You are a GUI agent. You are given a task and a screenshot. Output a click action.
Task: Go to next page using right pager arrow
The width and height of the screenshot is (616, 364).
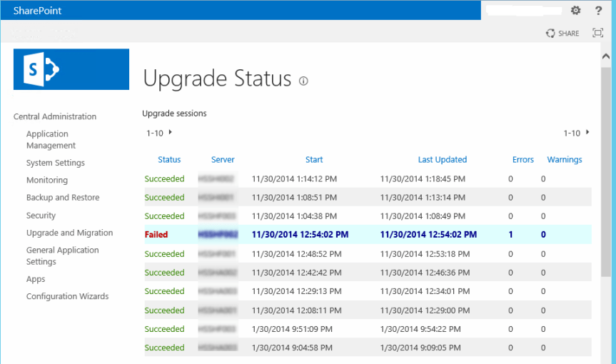pos(587,132)
